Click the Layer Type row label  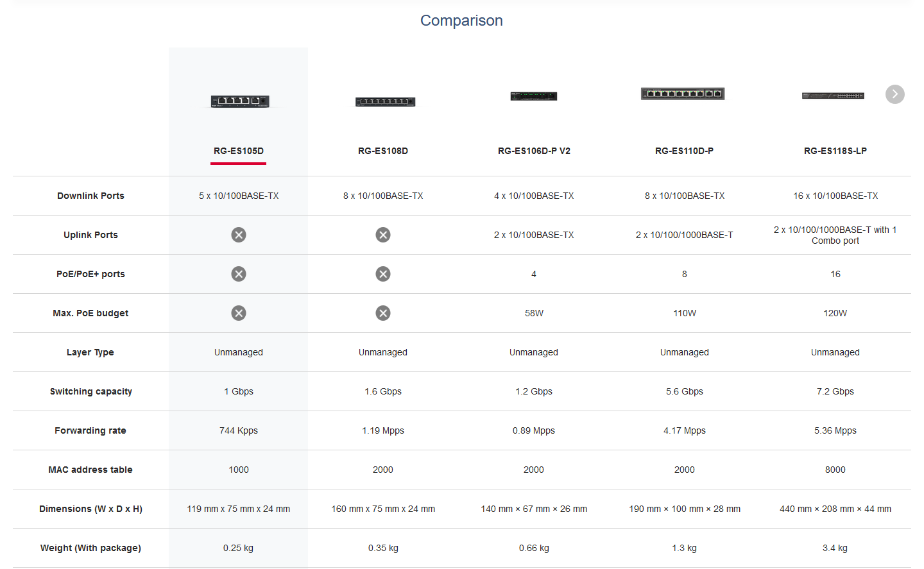(x=90, y=352)
